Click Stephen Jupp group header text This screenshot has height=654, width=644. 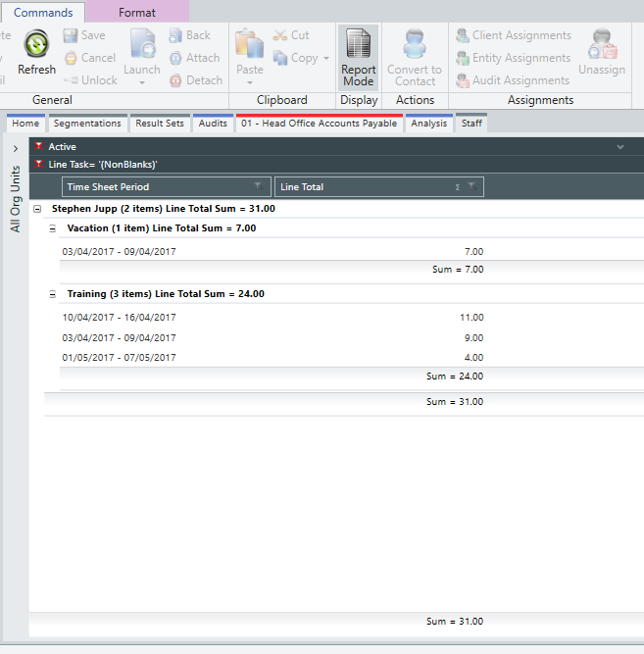click(x=164, y=209)
